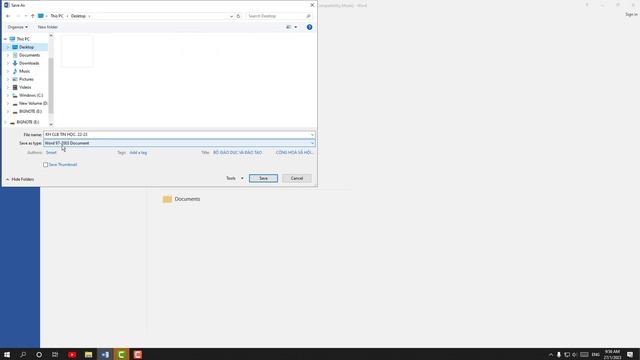The image size is (640, 360).
Task: Click the New folder button
Action: coord(48,27)
